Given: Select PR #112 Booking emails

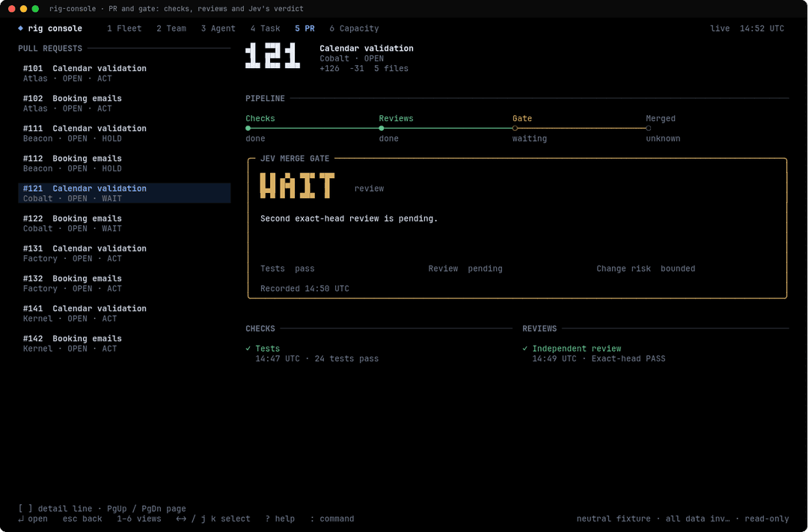Looking at the screenshot, I should point(124,163).
